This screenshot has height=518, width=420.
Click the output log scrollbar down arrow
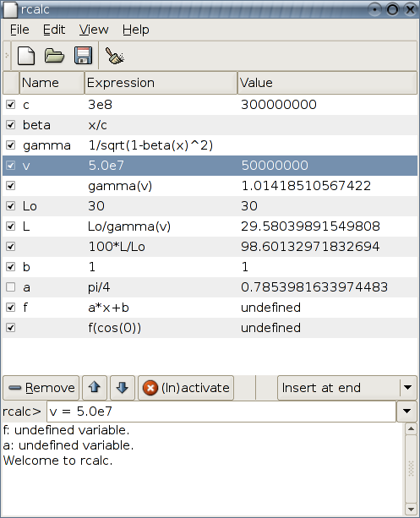click(411, 509)
